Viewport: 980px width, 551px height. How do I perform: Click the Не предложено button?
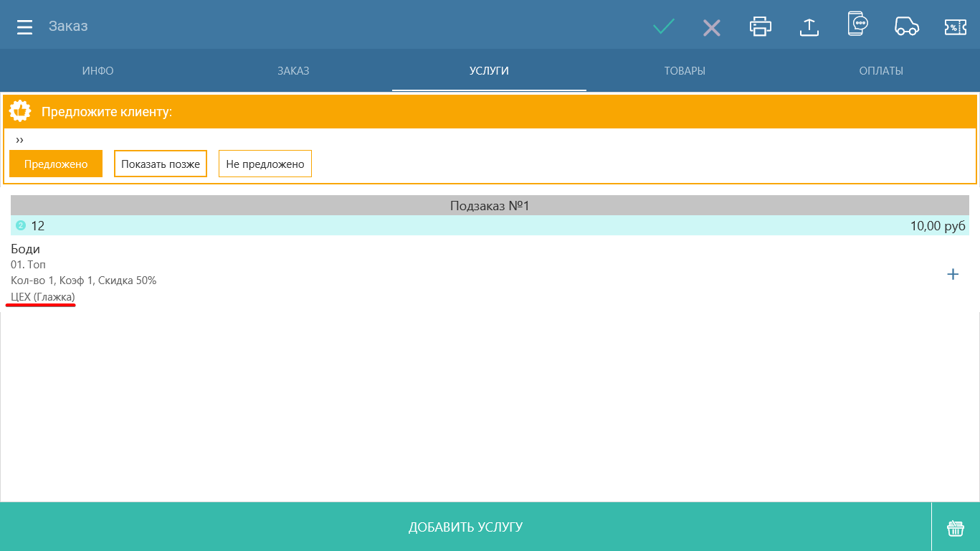pos(265,164)
